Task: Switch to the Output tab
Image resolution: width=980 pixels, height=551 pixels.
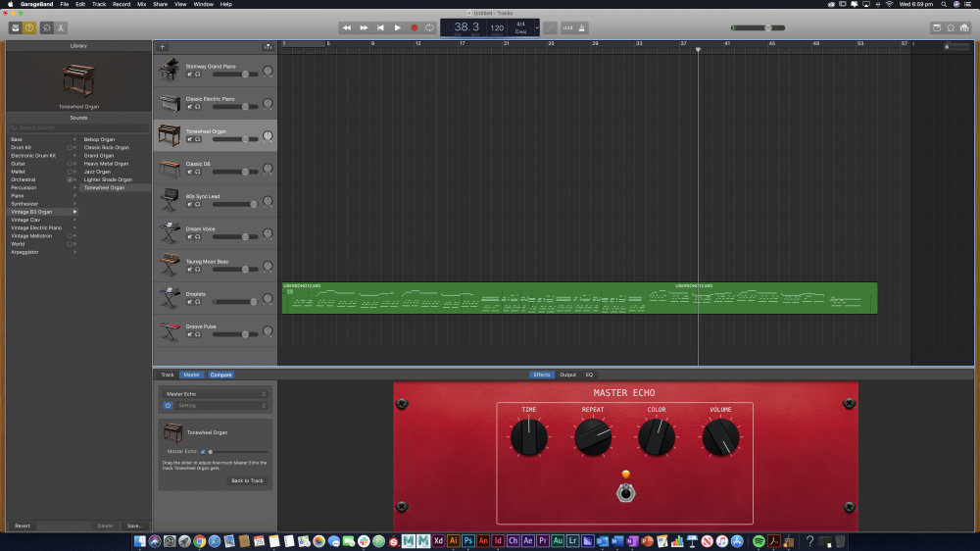Action: (567, 375)
